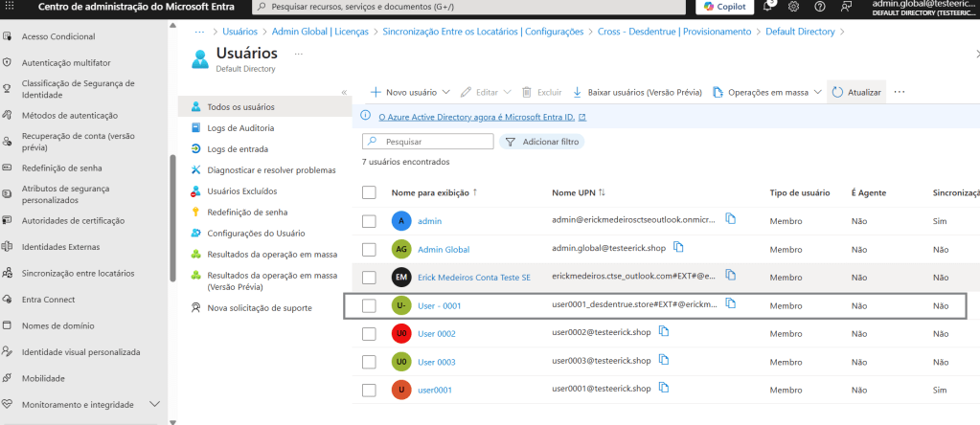The width and height of the screenshot is (980, 425).
Task: Select the checkbox for Admin Global
Action: click(369, 249)
